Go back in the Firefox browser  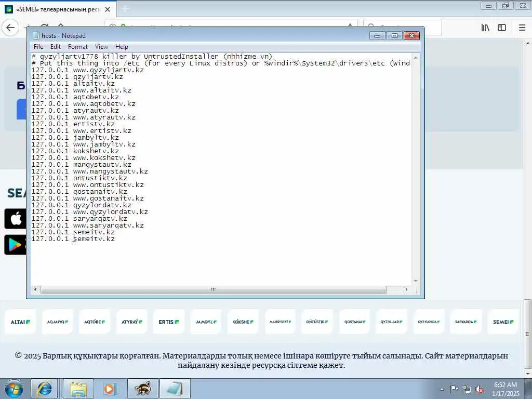click(x=10, y=28)
